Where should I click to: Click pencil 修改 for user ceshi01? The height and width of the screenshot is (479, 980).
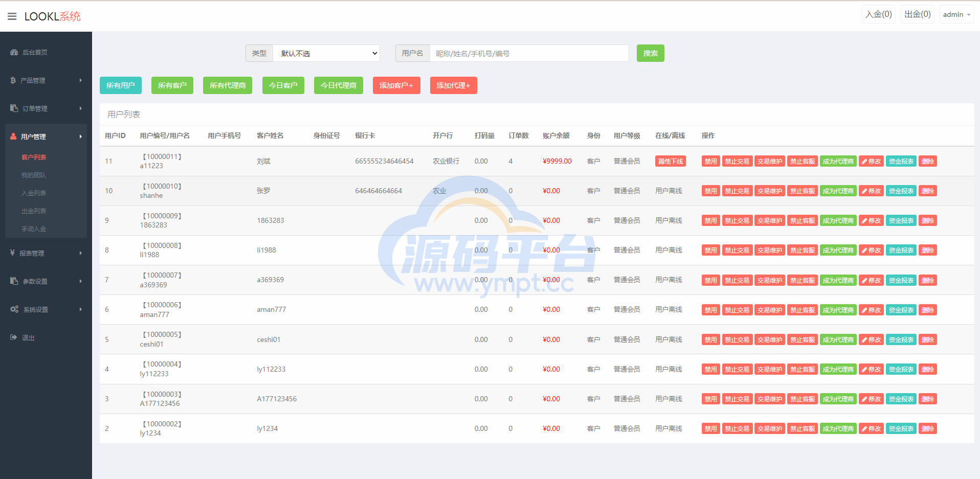(871, 339)
